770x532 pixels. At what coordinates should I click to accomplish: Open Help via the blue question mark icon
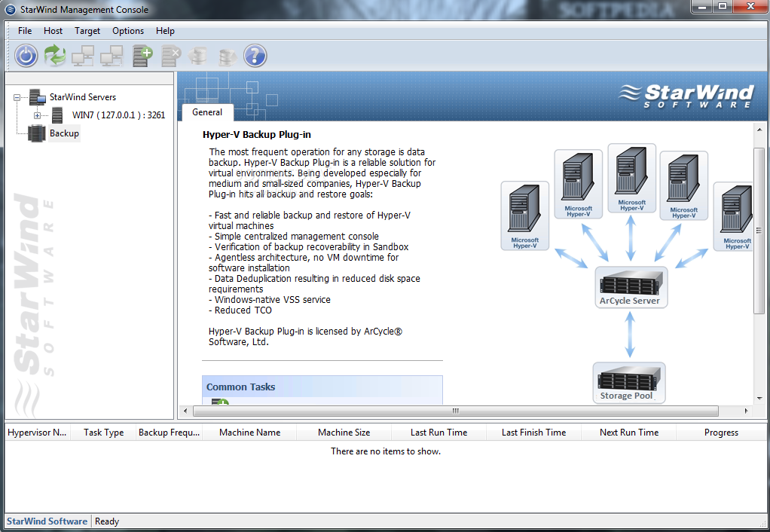pyautogui.click(x=255, y=56)
